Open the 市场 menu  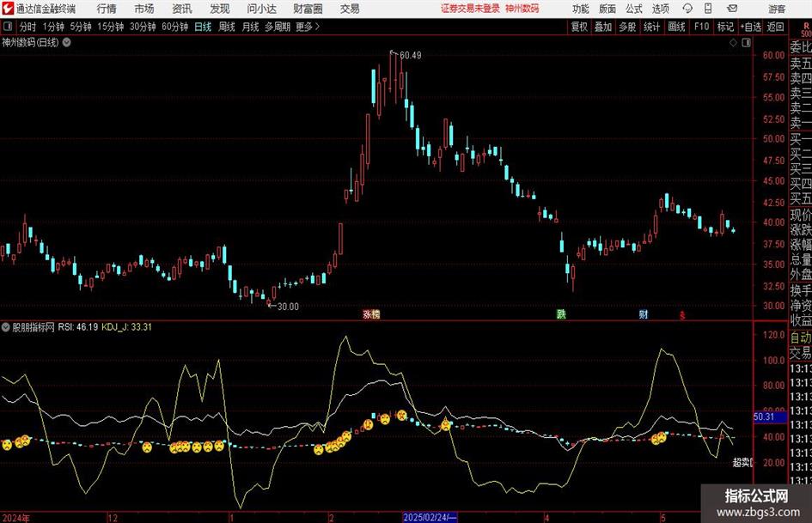(144, 9)
